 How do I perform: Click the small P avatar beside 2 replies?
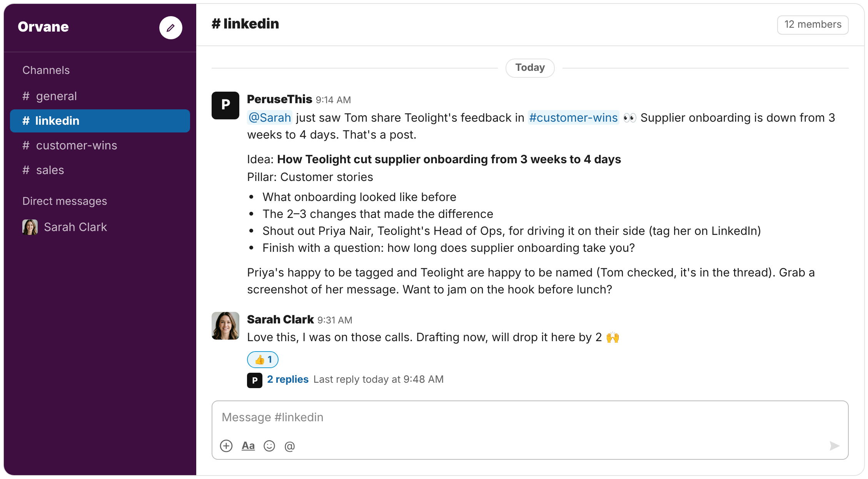coord(255,380)
